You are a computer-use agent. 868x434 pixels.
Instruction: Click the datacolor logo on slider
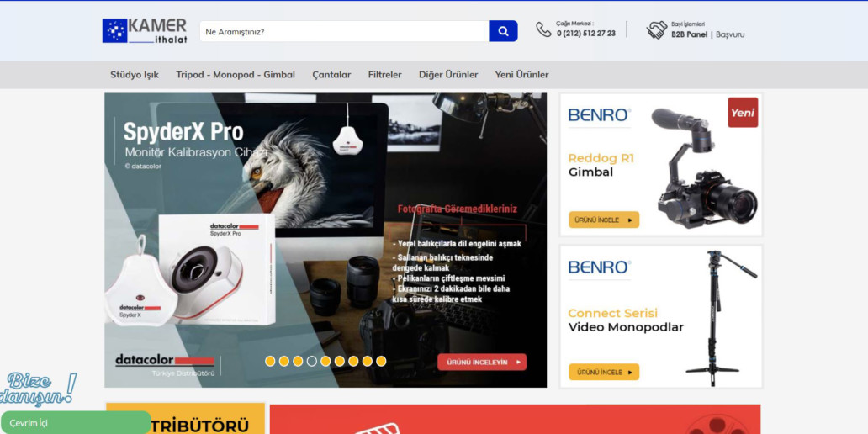(x=165, y=360)
